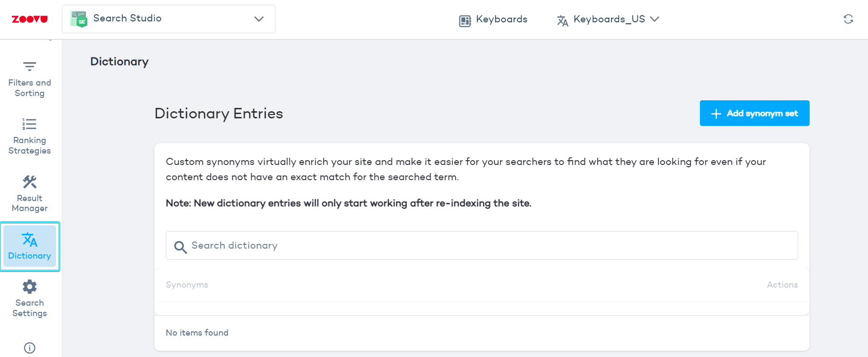Select Dictionary translate icon in sidebar
Image resolution: width=868 pixels, height=357 pixels.
tap(29, 240)
